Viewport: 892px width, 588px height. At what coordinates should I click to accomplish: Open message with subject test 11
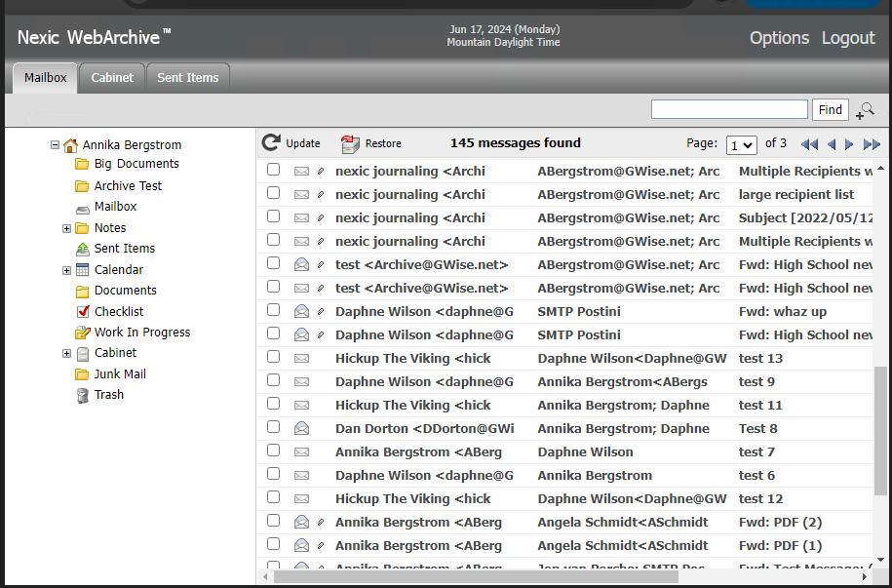pyautogui.click(x=760, y=406)
